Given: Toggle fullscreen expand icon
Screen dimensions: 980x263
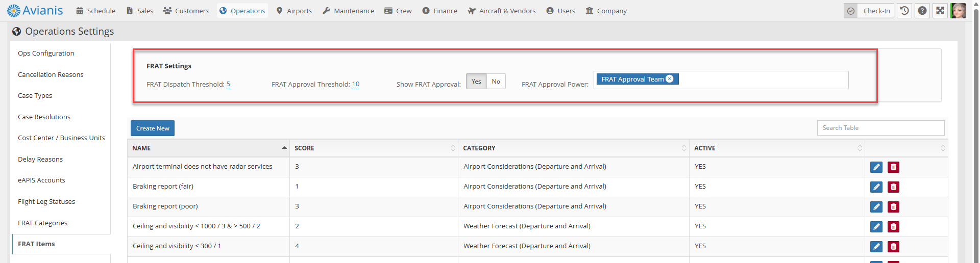Looking at the screenshot, I should 940,11.
